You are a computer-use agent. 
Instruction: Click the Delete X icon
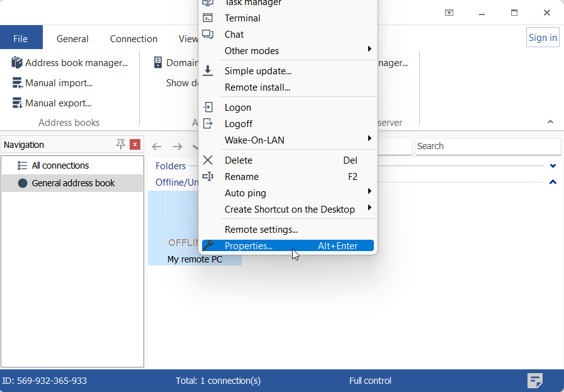pyautogui.click(x=208, y=160)
